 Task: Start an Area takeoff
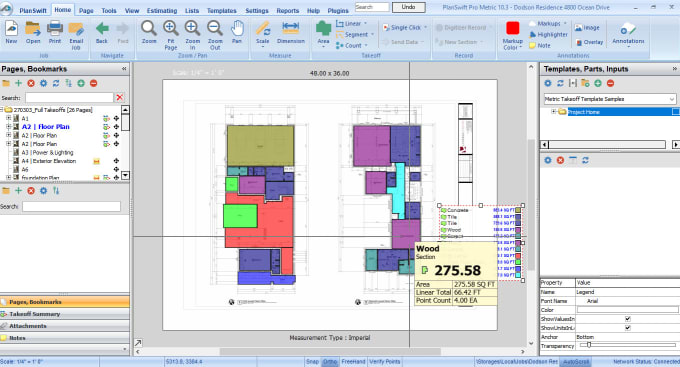323,33
